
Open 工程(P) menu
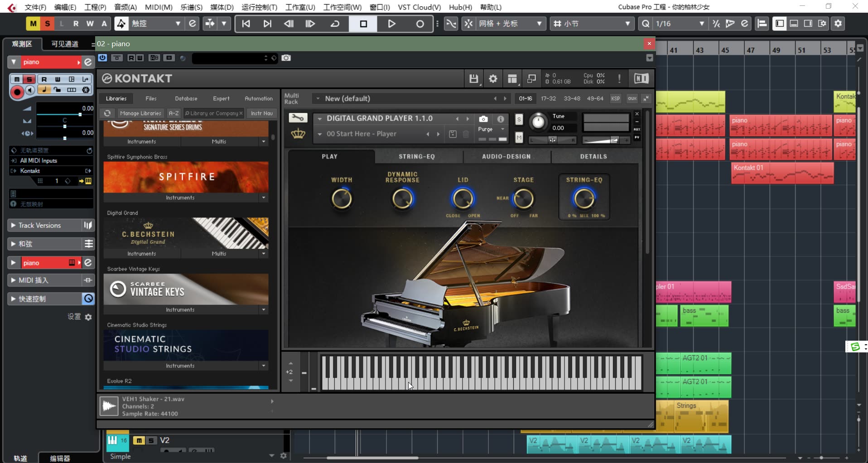pyautogui.click(x=95, y=7)
